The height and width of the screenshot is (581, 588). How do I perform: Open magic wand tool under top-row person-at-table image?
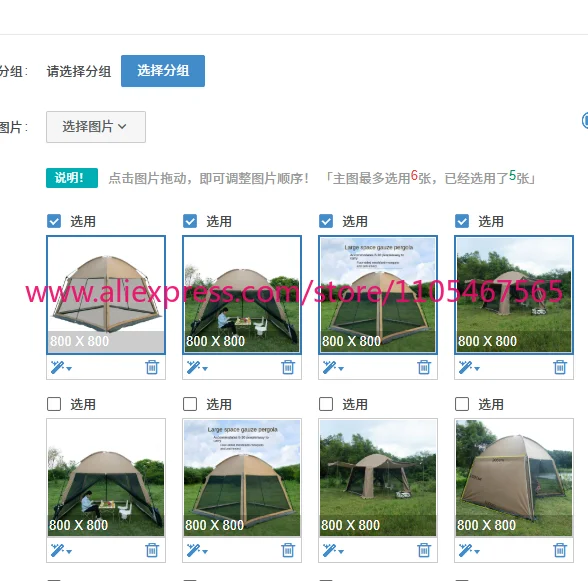tap(197, 368)
